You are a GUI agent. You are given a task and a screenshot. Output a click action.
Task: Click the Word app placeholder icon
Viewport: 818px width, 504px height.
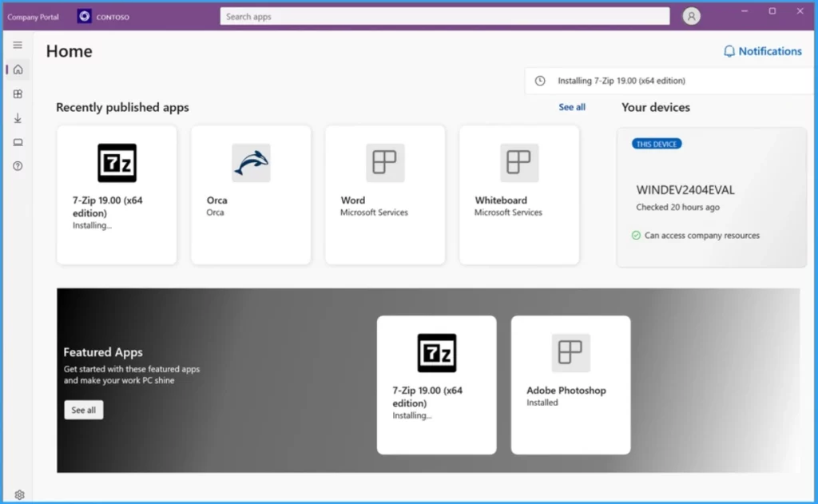385,163
